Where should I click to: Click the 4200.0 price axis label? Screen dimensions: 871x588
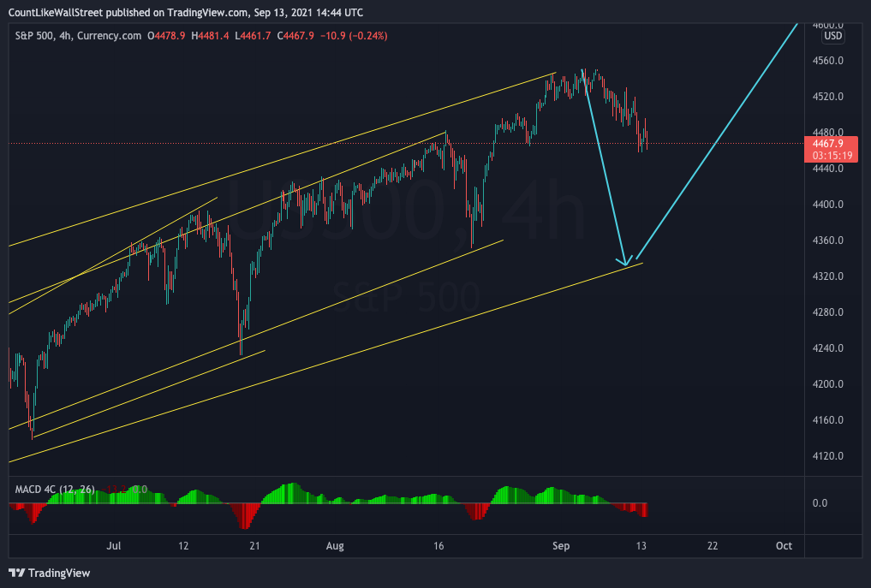[827, 384]
